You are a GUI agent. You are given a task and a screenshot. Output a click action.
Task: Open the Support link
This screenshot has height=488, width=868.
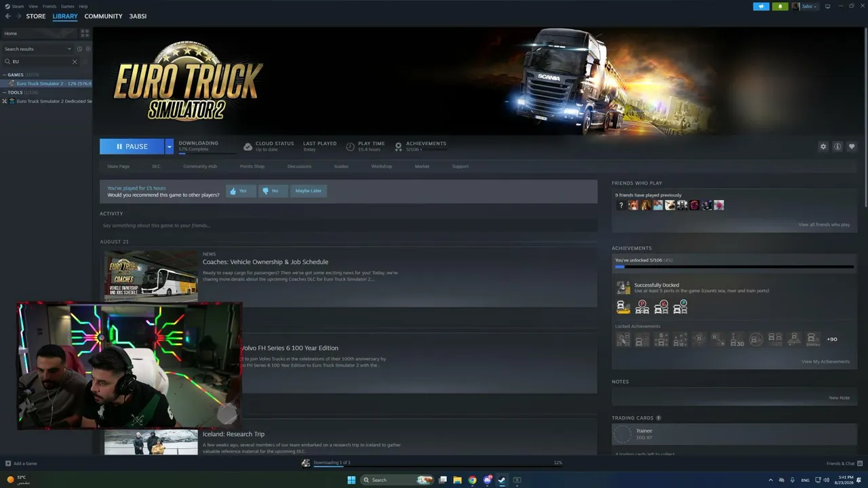click(x=460, y=166)
